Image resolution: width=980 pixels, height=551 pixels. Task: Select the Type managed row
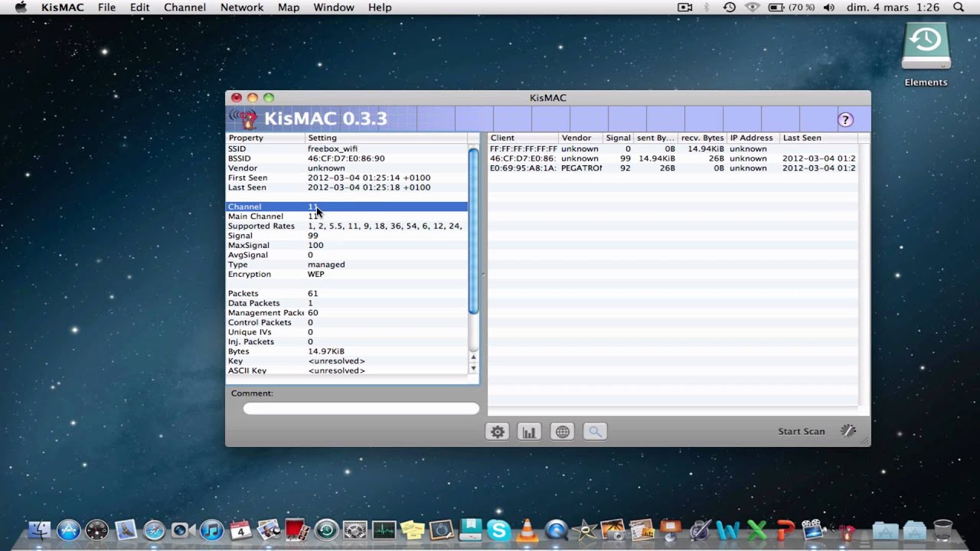[x=347, y=265]
